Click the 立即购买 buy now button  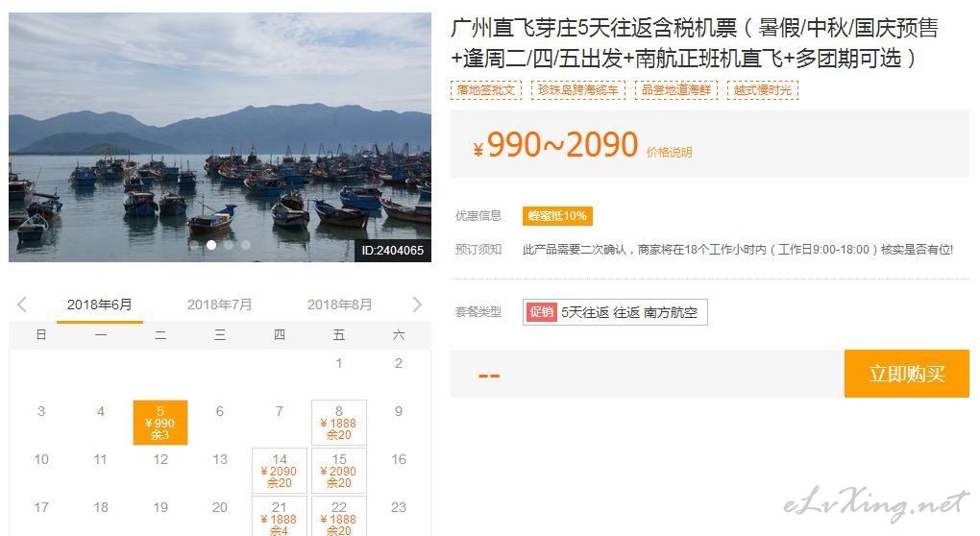[x=906, y=374]
